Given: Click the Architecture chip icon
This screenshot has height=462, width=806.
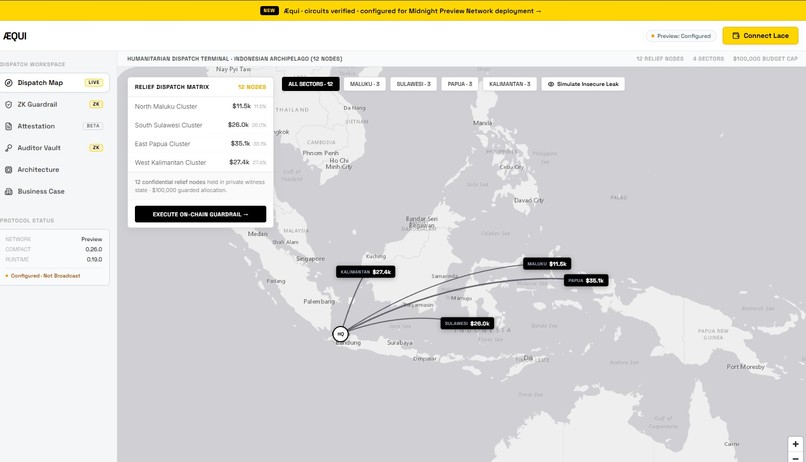Looking at the screenshot, I should click(9, 170).
